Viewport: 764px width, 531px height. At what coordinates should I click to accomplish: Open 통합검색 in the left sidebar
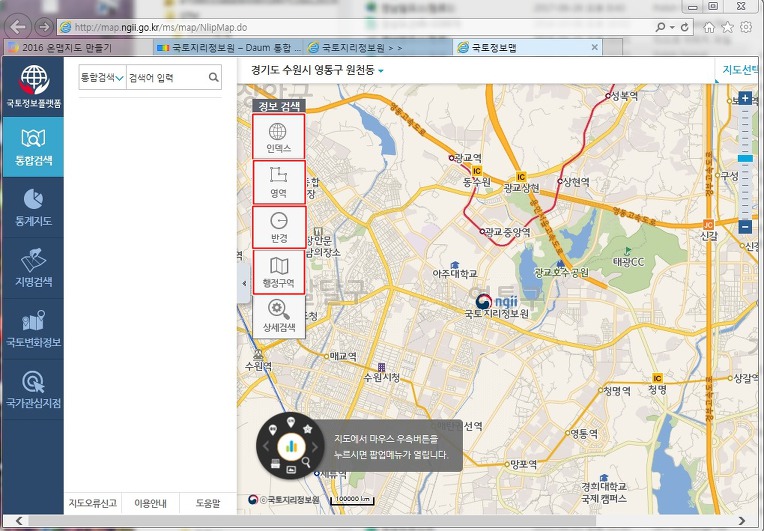(x=33, y=147)
